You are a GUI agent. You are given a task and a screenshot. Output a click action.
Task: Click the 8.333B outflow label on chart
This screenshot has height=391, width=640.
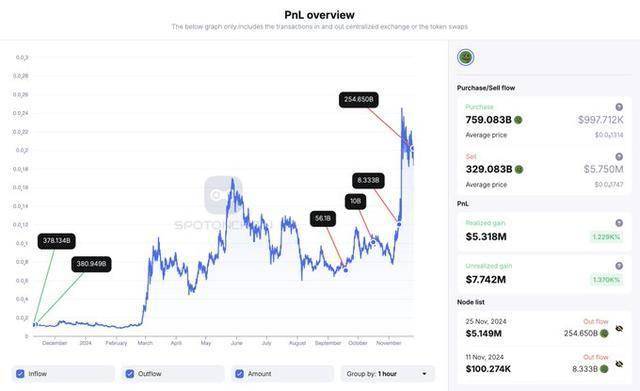tap(368, 180)
